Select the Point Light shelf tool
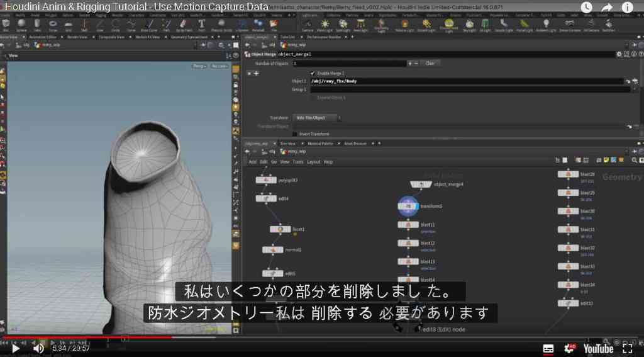 [x=325, y=25]
